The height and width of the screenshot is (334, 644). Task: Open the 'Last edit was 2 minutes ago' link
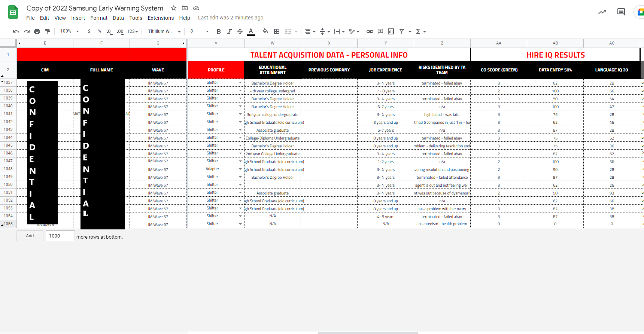point(231,18)
